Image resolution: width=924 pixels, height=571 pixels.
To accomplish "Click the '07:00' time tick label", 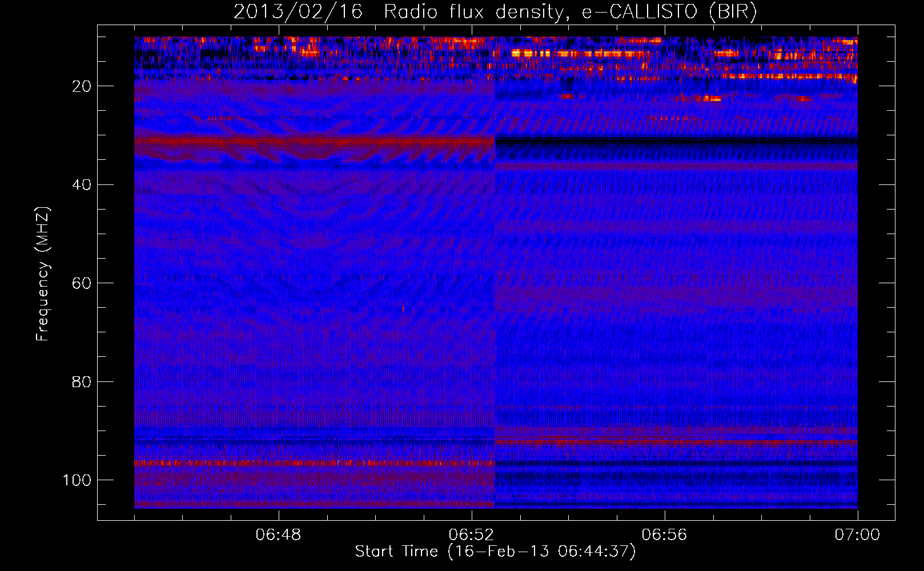I will tap(857, 535).
